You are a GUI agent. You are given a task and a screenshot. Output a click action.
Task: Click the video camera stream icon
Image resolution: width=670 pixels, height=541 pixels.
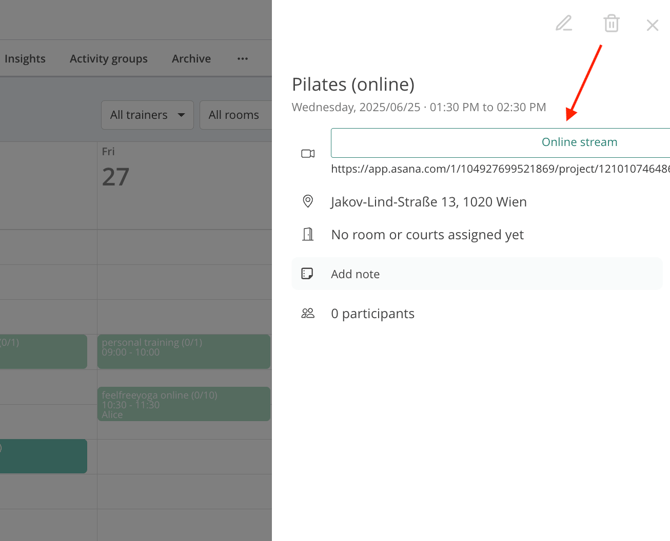[x=308, y=154]
